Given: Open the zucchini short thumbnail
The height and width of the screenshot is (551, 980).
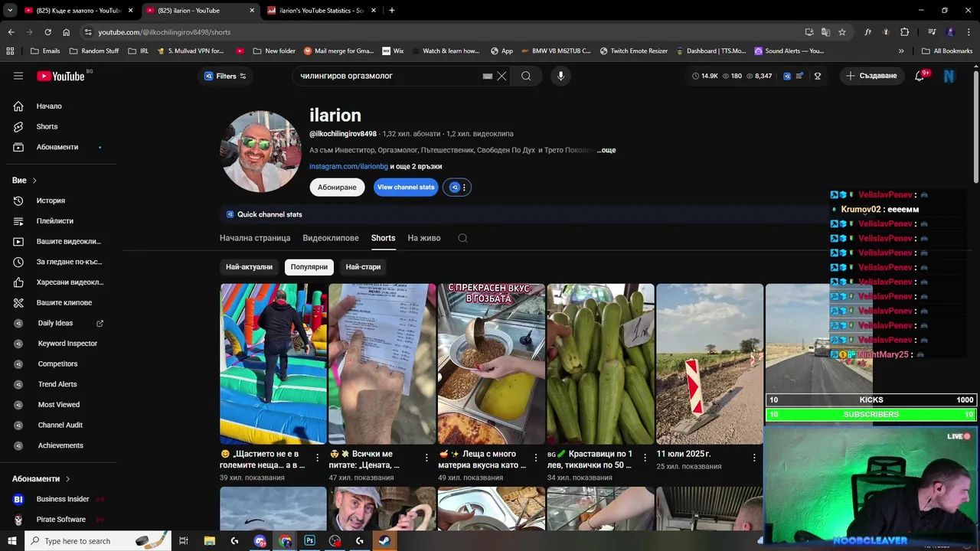Looking at the screenshot, I should point(600,364).
